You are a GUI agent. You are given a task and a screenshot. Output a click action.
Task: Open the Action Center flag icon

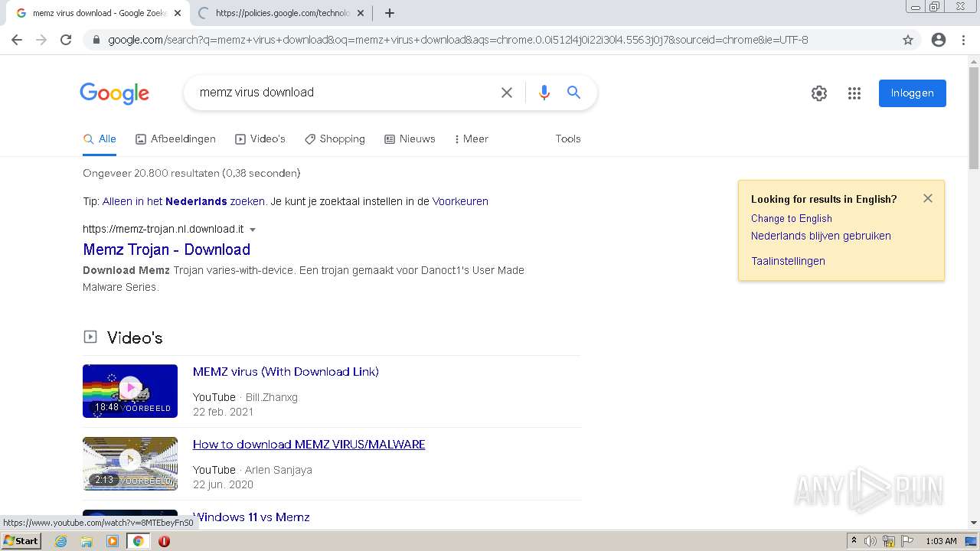point(907,541)
